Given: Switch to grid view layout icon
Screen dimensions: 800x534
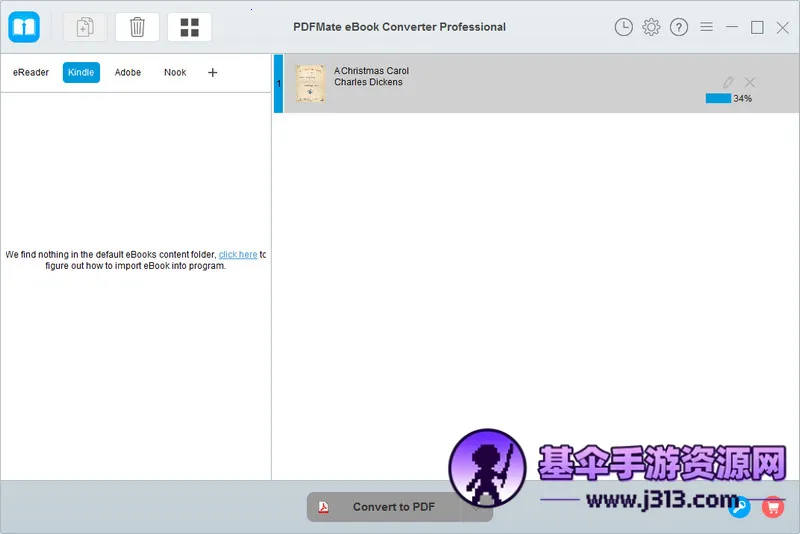Looking at the screenshot, I should (x=189, y=27).
